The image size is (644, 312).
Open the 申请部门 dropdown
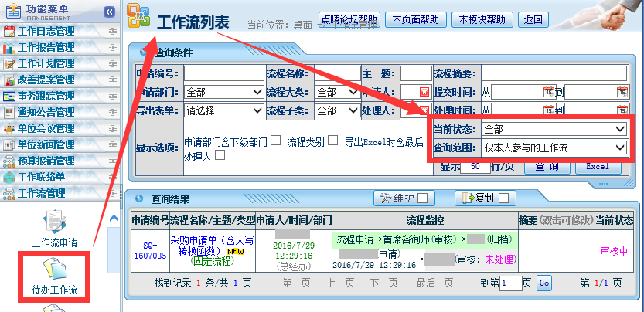click(x=224, y=92)
